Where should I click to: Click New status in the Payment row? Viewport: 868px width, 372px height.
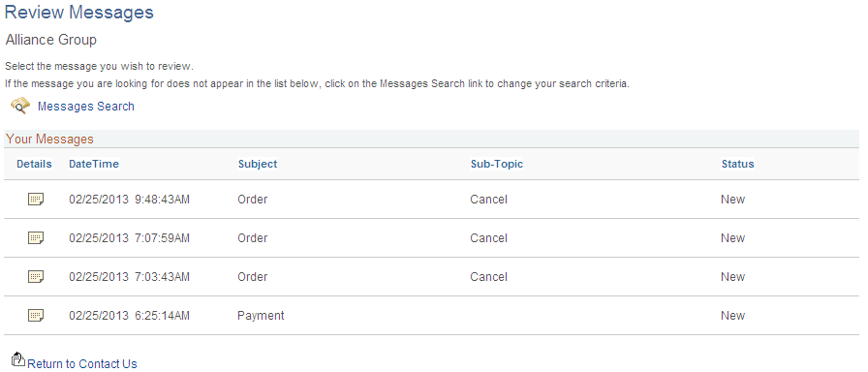[x=733, y=316]
